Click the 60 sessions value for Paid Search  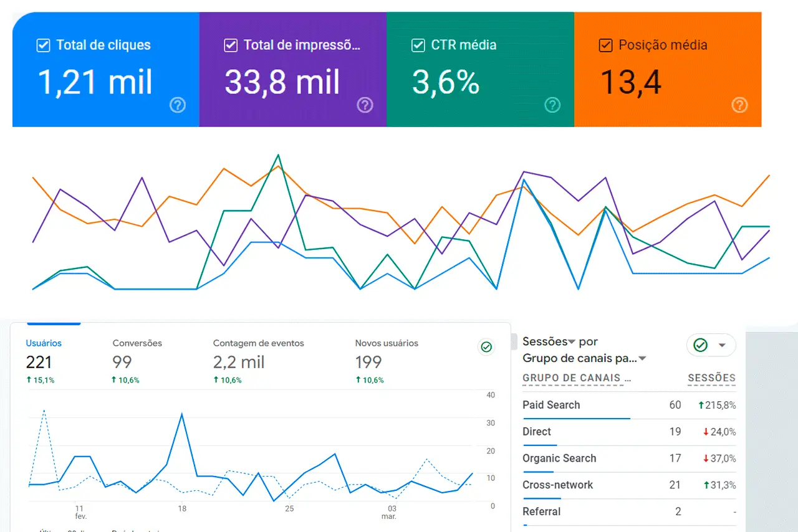tap(675, 406)
